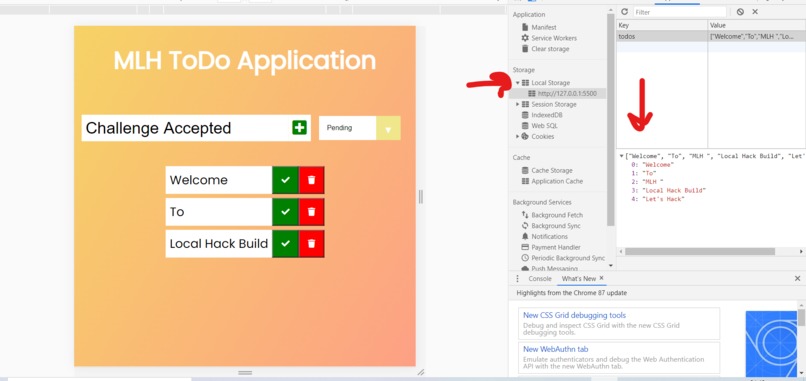This screenshot has height=381, width=806.
Task: Delete selected storage entry with X icon
Action: (755, 11)
